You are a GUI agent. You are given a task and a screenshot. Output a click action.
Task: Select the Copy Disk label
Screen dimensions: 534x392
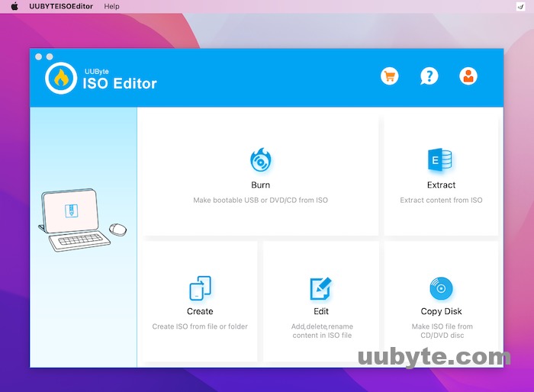tap(441, 311)
